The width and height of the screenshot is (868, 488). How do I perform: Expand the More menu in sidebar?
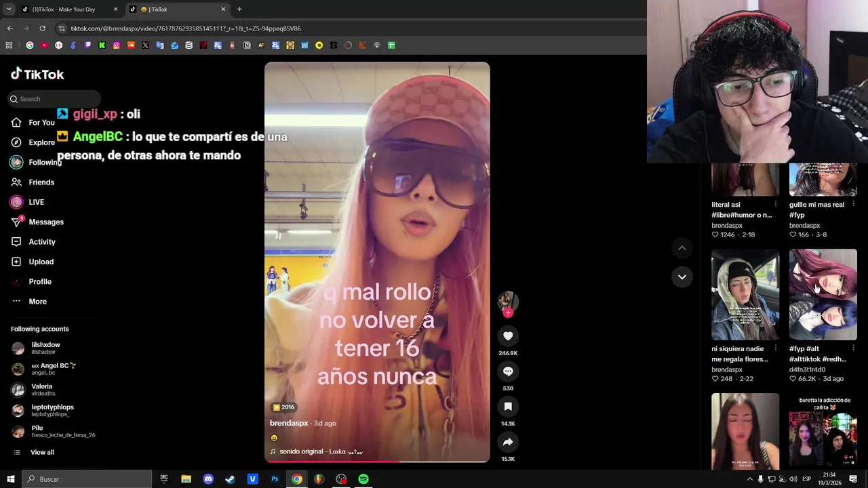(x=29, y=302)
